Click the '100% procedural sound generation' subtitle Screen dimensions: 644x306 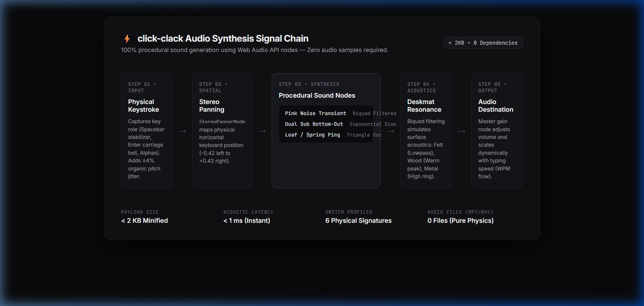(255, 50)
